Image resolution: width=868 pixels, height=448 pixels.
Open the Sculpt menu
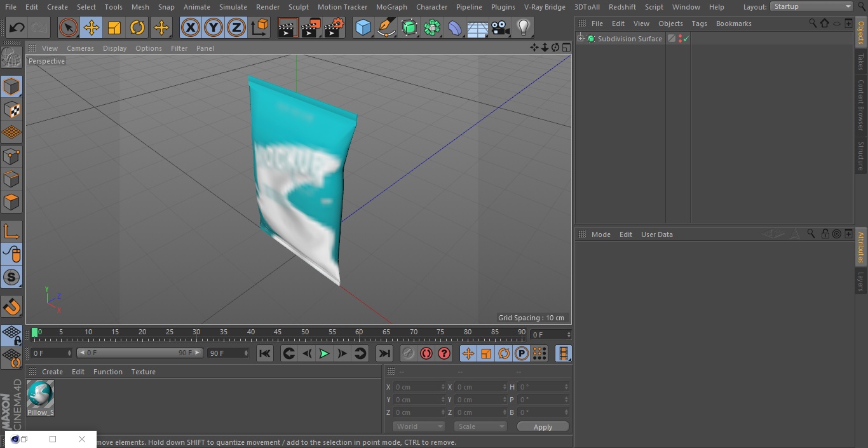coord(298,7)
